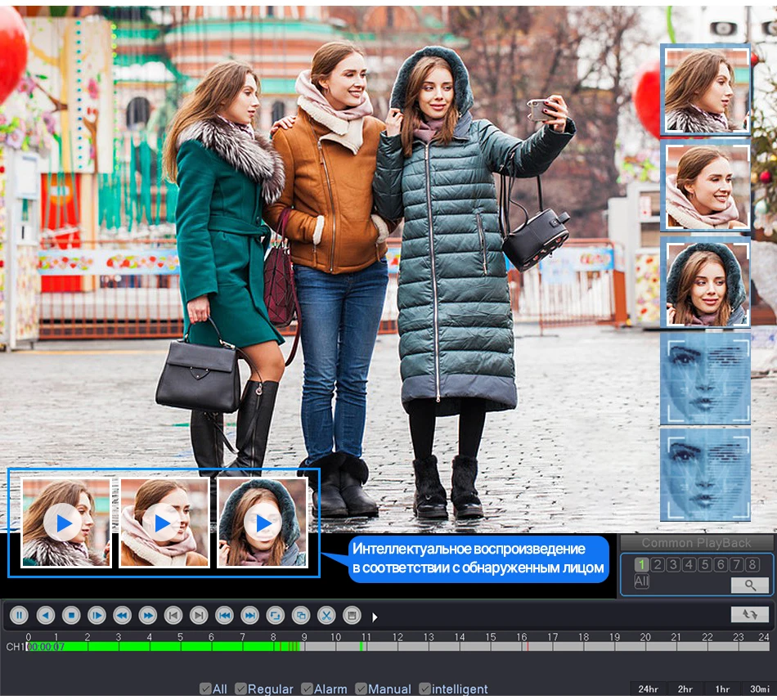
Task: Click the scissors clip icon
Action: pyautogui.click(x=326, y=615)
